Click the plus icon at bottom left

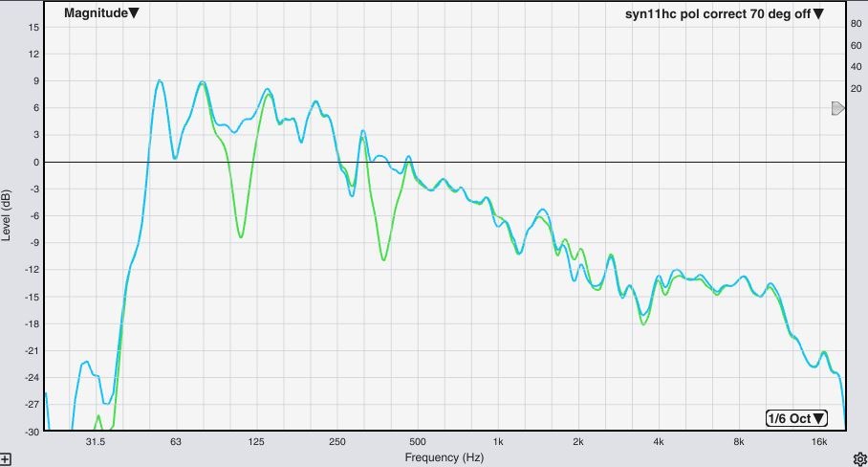coord(5,459)
